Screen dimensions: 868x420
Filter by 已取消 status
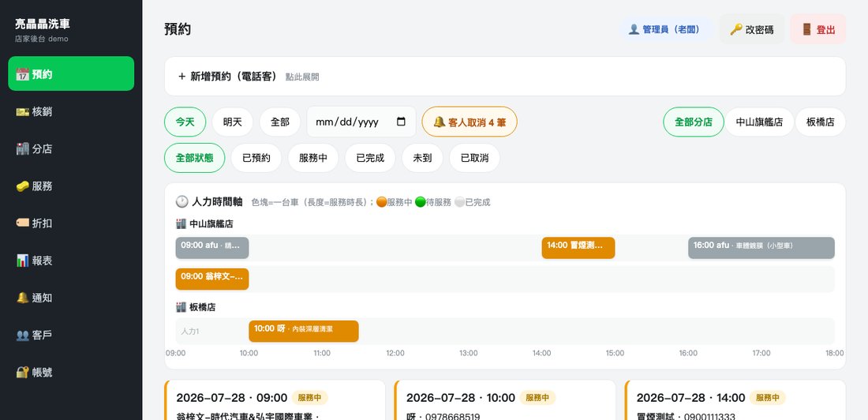tap(474, 158)
